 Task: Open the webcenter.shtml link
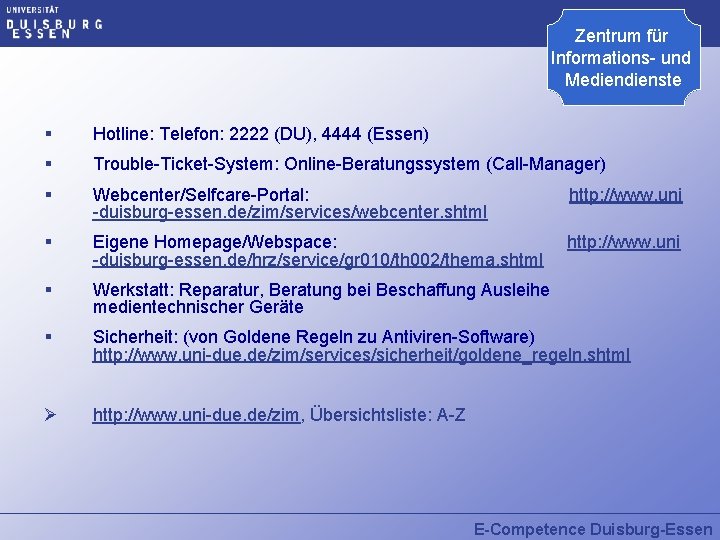point(290,213)
